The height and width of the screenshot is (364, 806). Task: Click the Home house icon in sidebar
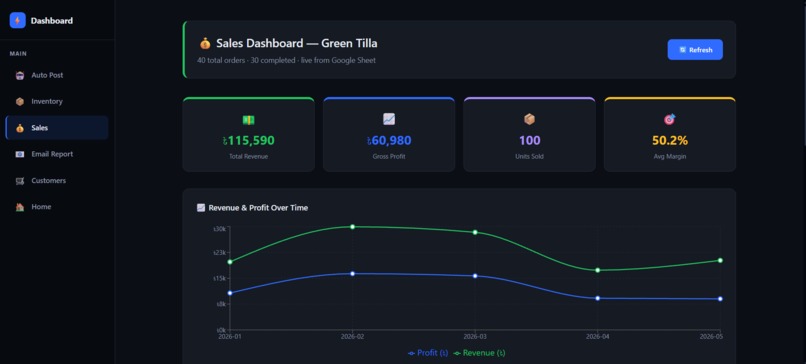(x=20, y=207)
